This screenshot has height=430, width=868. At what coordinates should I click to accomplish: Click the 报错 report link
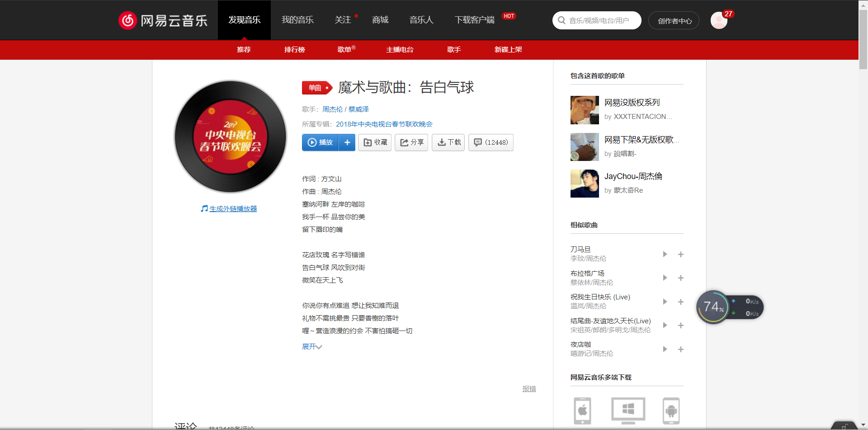click(x=529, y=389)
